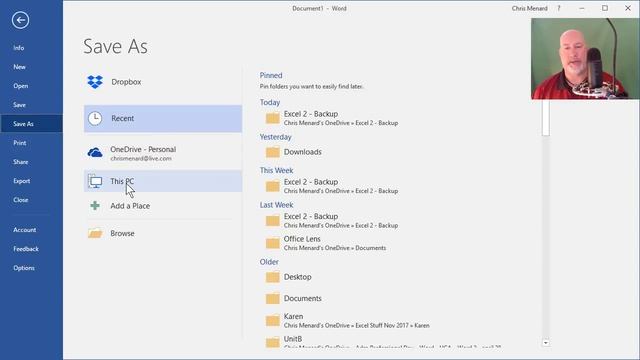Image resolution: width=640 pixels, height=360 pixels.
Task: Maximize the Word window
Action: point(605,8)
